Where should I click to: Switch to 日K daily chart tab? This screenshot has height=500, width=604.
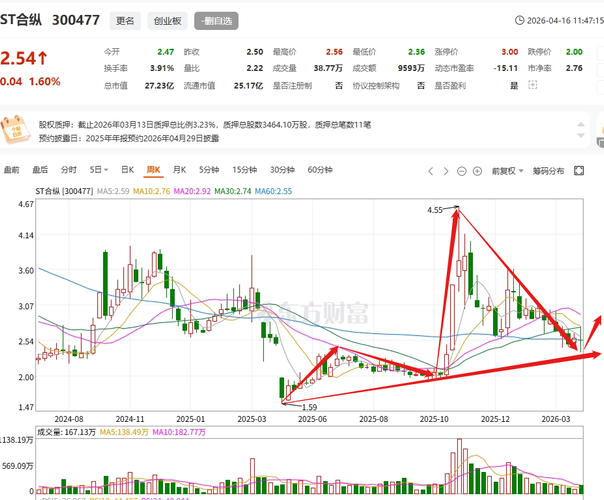(128, 170)
